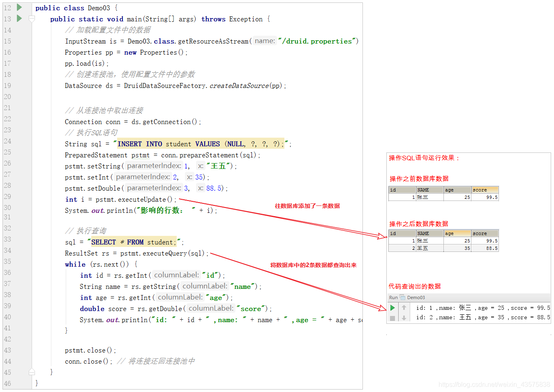The image size is (554, 392).
Task: Select the Demo03 tab in Run panel
Action: (x=416, y=297)
